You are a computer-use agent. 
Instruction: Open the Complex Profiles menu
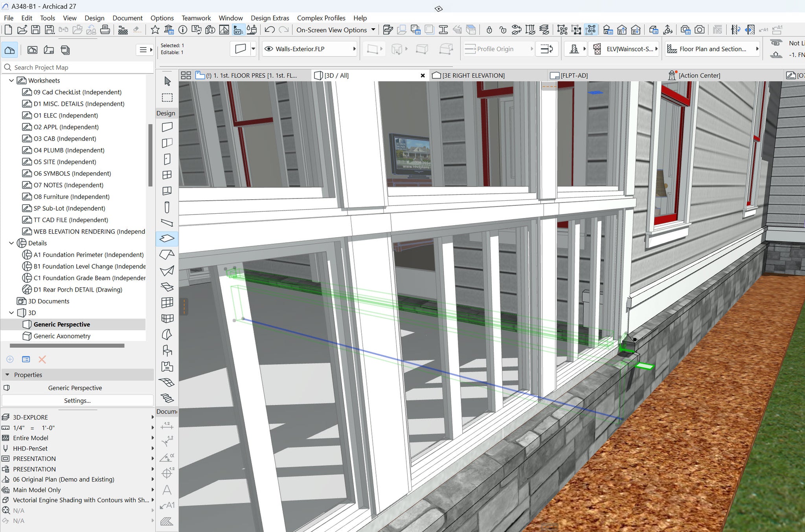[321, 18]
